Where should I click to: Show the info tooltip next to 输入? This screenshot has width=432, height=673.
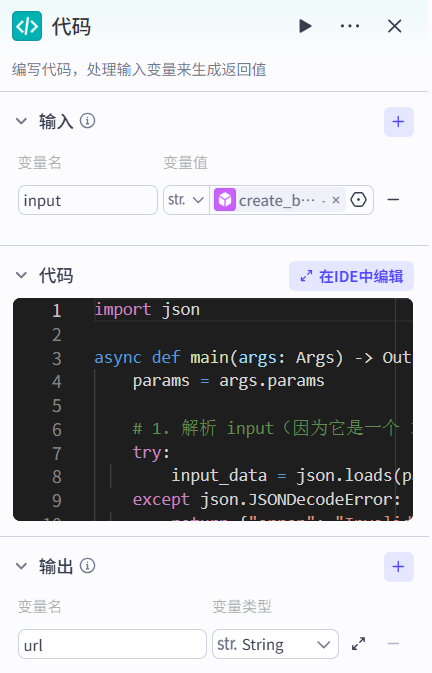[x=88, y=121]
